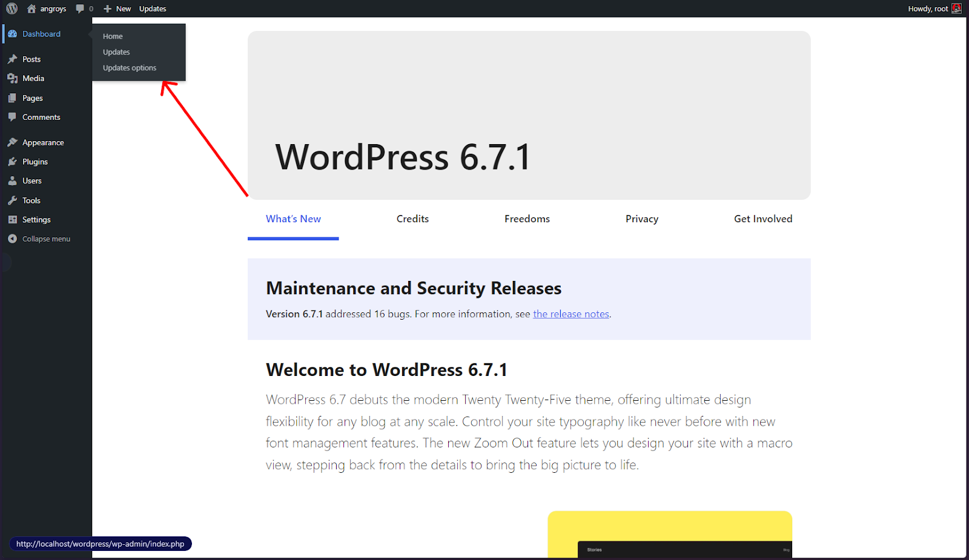This screenshot has width=969, height=560.
Task: Choose Home in the Dashboard submenu
Action: 113,36
